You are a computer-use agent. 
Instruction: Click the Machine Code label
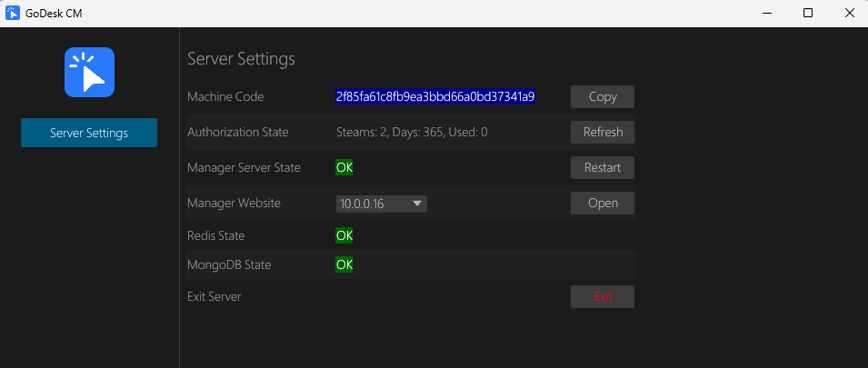pos(224,96)
